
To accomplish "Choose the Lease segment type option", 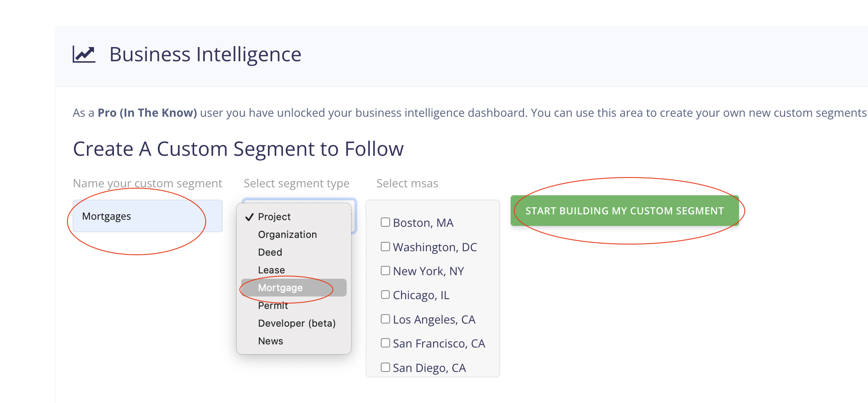I will 271,270.
